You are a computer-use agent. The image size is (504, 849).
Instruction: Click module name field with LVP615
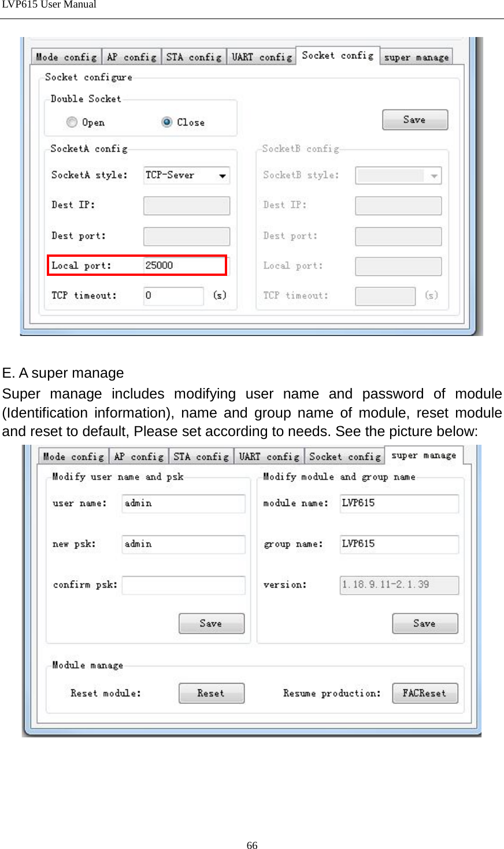(x=399, y=503)
